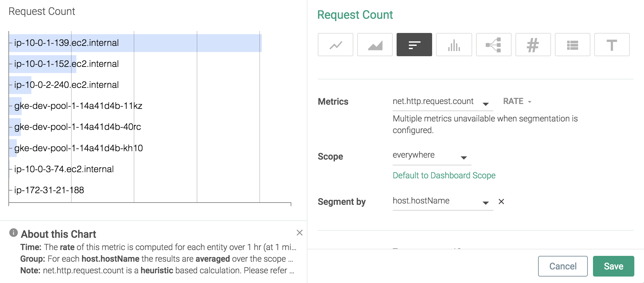Click the ip-172-31-21-188 row
The height and width of the screenshot is (283, 644).
coord(49,190)
